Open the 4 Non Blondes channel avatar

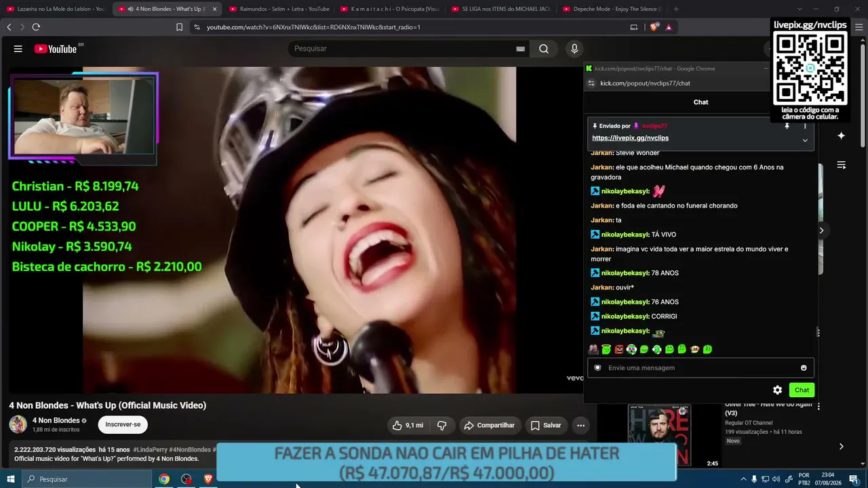(18, 425)
